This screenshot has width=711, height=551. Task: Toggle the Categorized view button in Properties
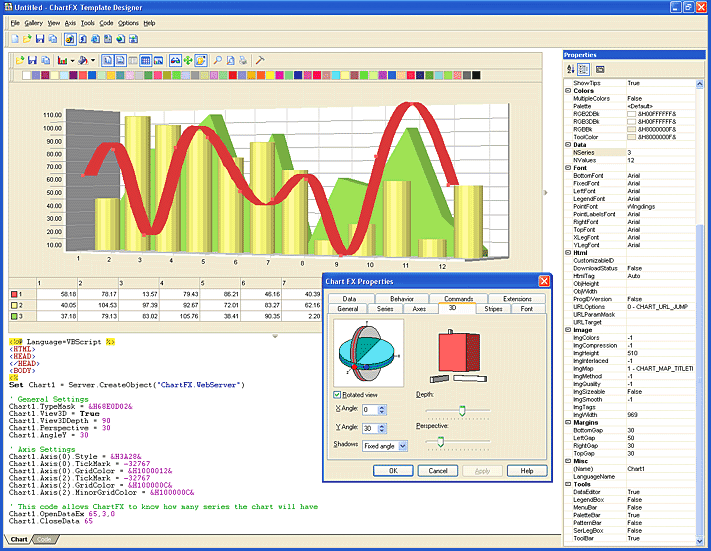(x=584, y=69)
